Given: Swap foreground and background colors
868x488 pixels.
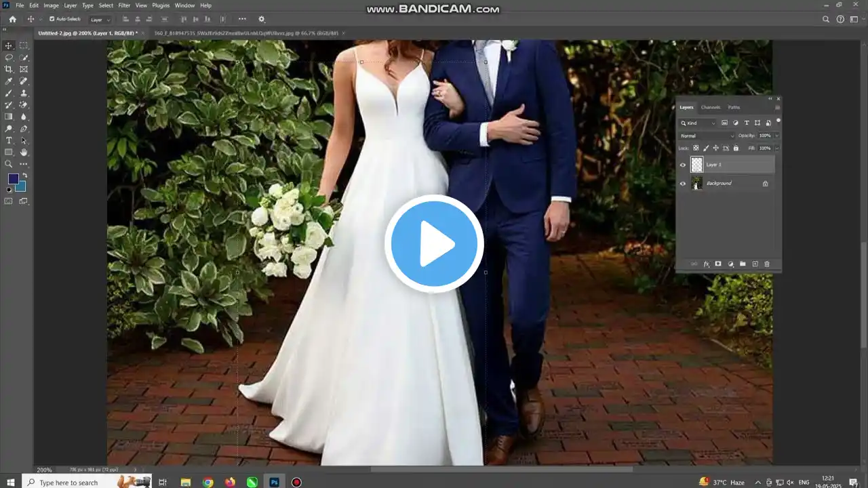Looking at the screenshot, I should 24,176.
